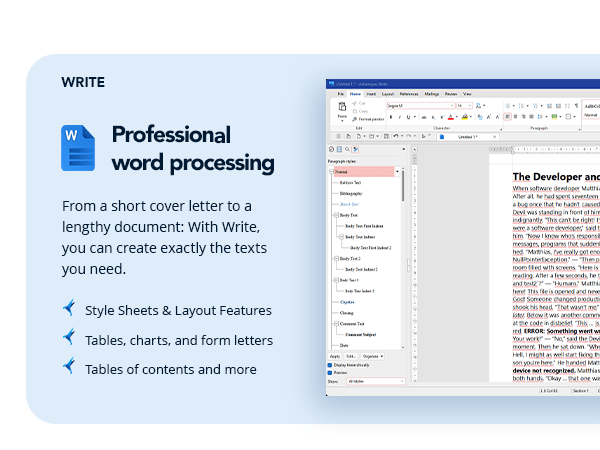Image resolution: width=600 pixels, height=450 pixels.
Task: Click the paragraph borders icon
Action: pos(568,117)
